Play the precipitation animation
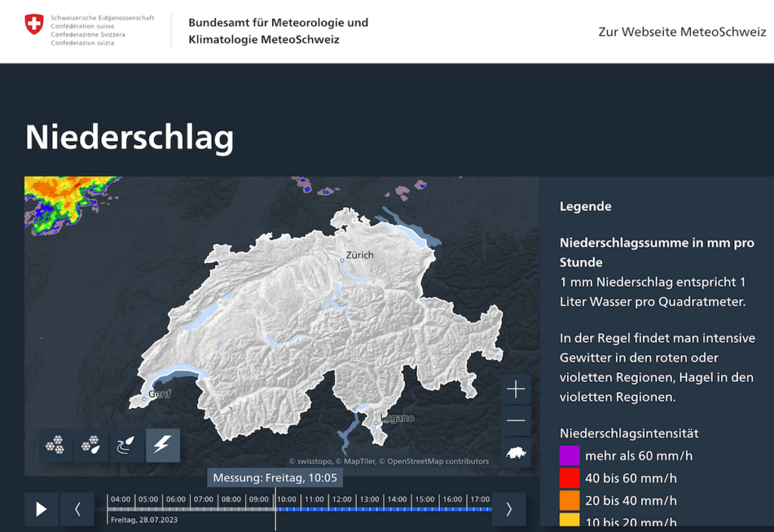The height and width of the screenshot is (532, 774). (42, 509)
